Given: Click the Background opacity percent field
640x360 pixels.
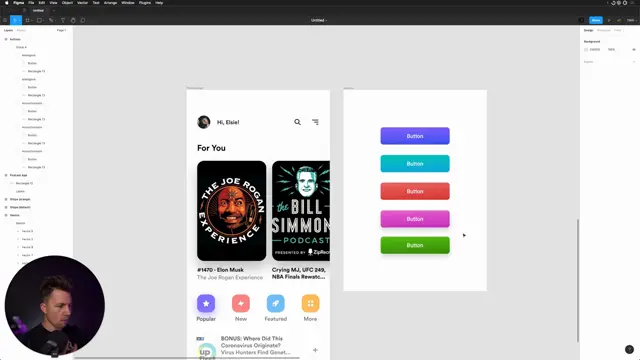Looking at the screenshot, I should (x=611, y=49).
